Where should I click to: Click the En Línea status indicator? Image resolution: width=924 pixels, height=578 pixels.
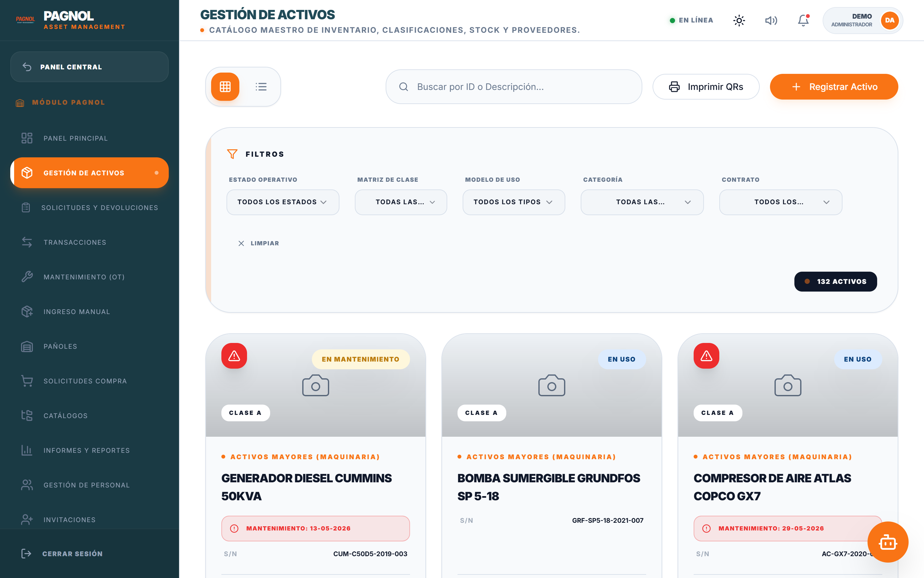tap(691, 20)
